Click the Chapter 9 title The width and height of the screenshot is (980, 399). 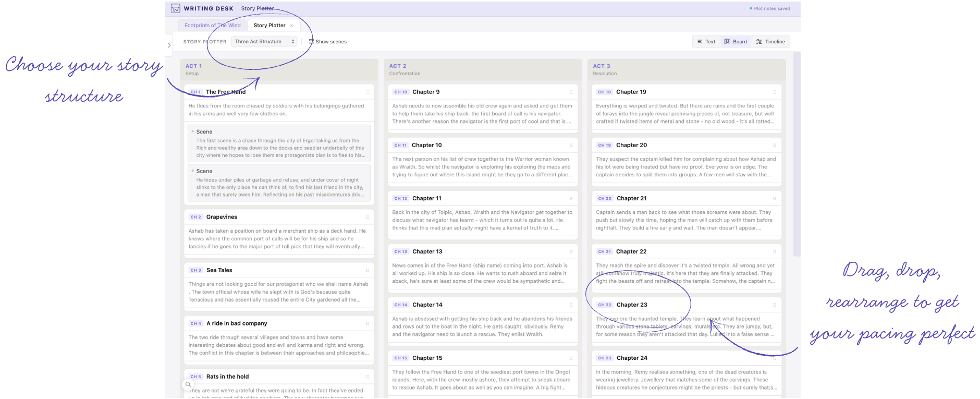pyautogui.click(x=426, y=92)
